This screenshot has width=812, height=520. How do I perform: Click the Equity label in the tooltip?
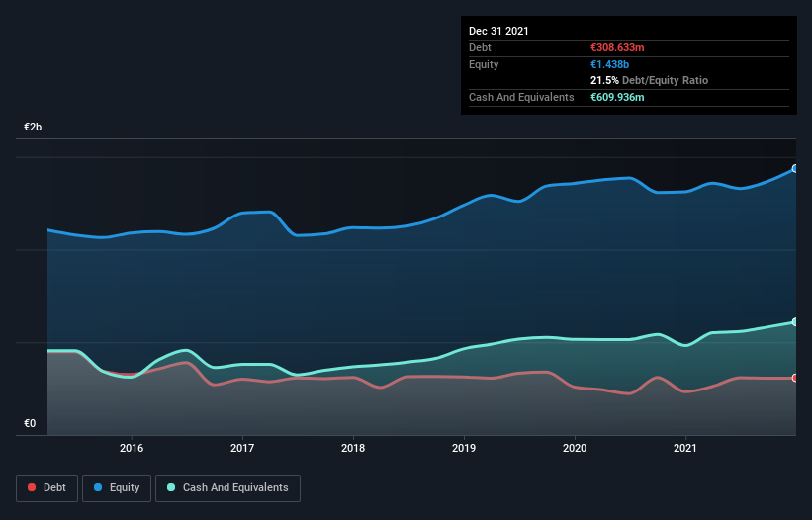(484, 64)
